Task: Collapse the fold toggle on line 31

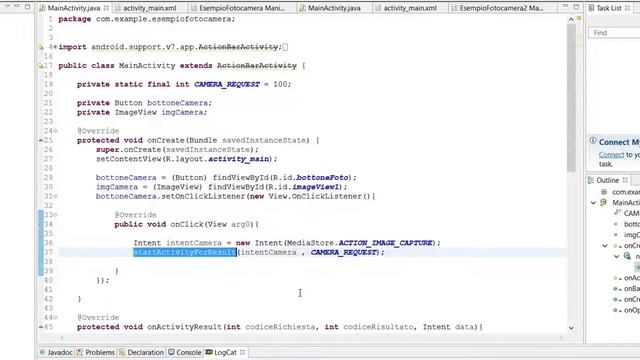Action: pos(55,196)
